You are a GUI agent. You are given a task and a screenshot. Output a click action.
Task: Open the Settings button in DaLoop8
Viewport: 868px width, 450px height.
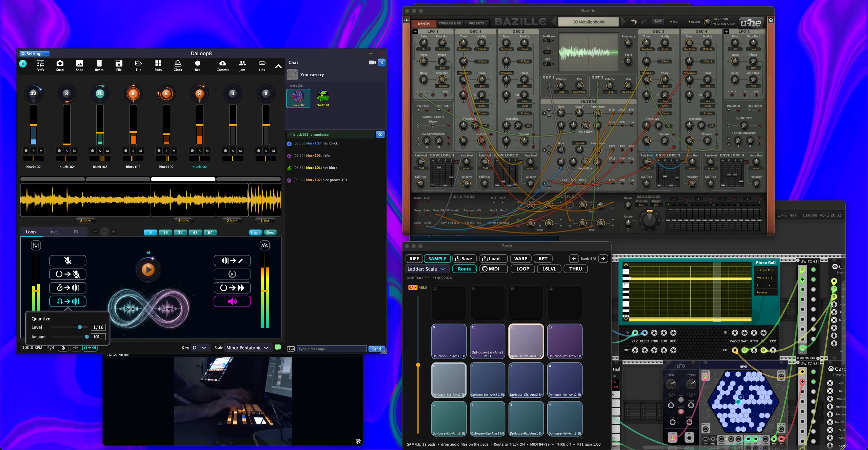(35, 54)
